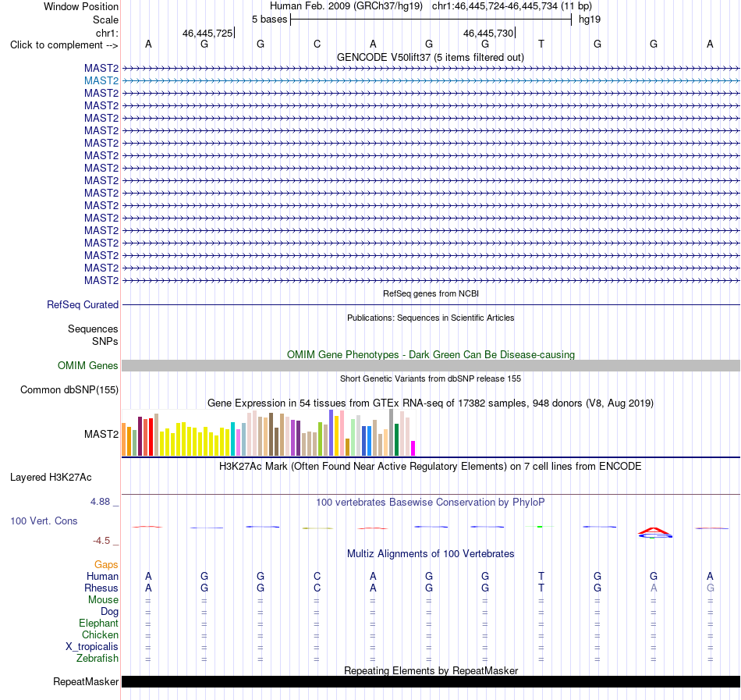Click the Elephant species label
Screen dimensions: 741x700
click(99, 623)
